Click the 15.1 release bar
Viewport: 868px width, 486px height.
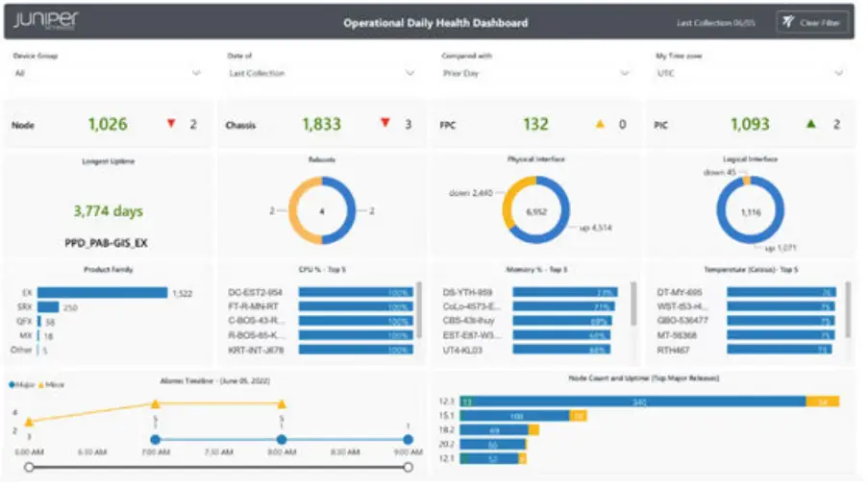click(x=524, y=416)
